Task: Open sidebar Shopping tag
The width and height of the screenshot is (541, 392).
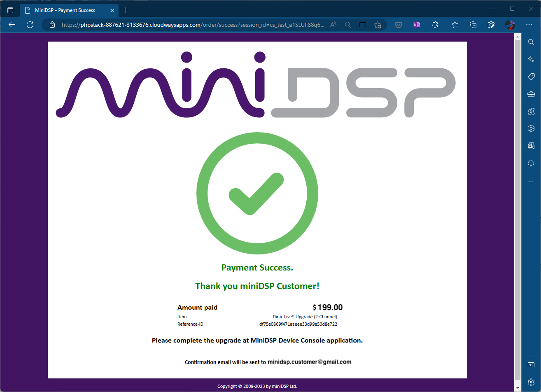Action: [x=531, y=77]
